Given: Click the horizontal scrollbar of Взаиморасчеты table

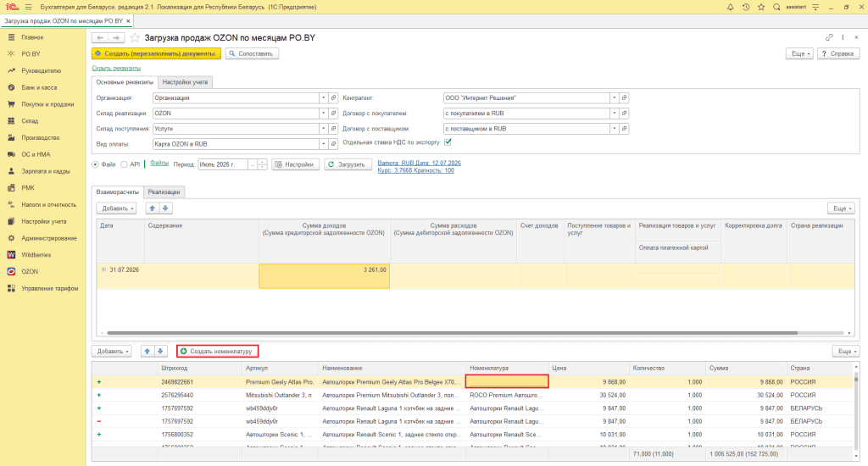Looking at the screenshot, I should pyautogui.click(x=452, y=333).
